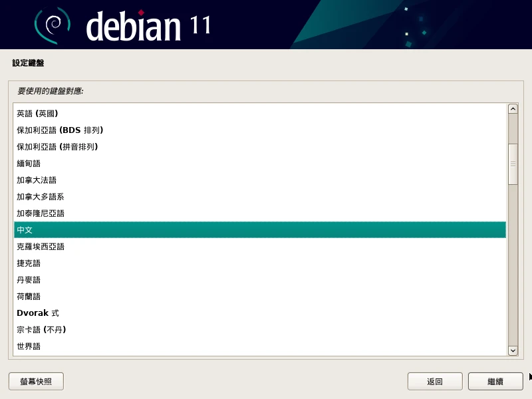The image size is (532, 399).
Task: Click the 返回 go back button
Action: (x=435, y=382)
